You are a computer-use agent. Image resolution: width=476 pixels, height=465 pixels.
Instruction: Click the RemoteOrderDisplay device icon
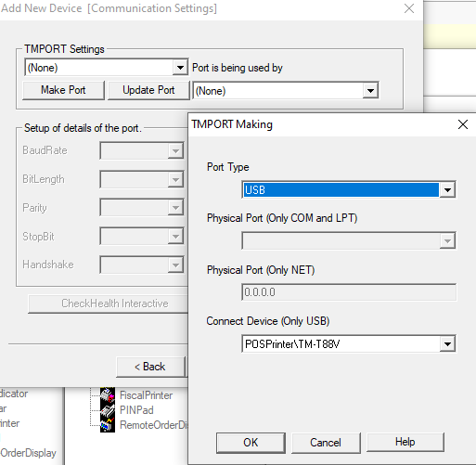[x=108, y=425]
